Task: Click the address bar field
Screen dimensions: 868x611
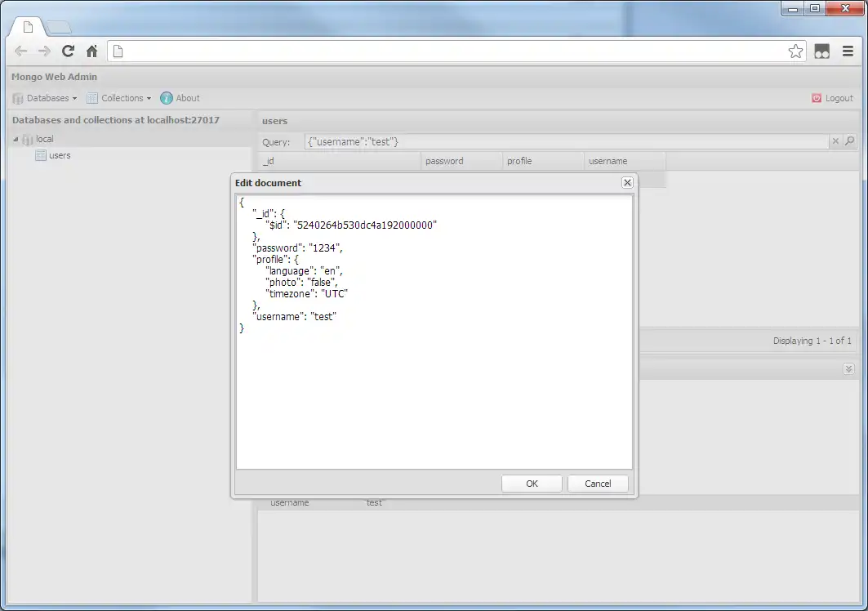Action: [456, 51]
